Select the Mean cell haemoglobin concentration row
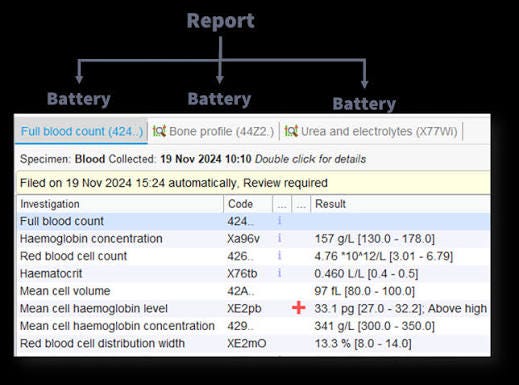Screen dimensions: 519x385 pos(253,326)
